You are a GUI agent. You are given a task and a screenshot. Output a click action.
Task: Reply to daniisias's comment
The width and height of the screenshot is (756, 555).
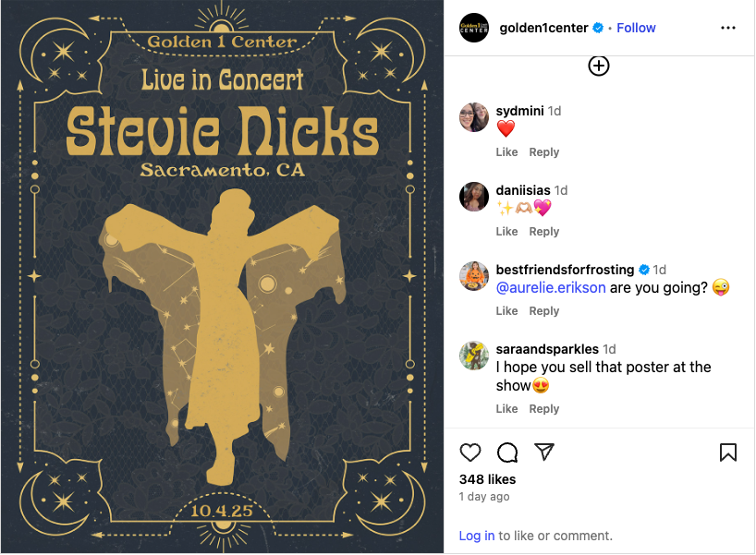click(x=543, y=232)
